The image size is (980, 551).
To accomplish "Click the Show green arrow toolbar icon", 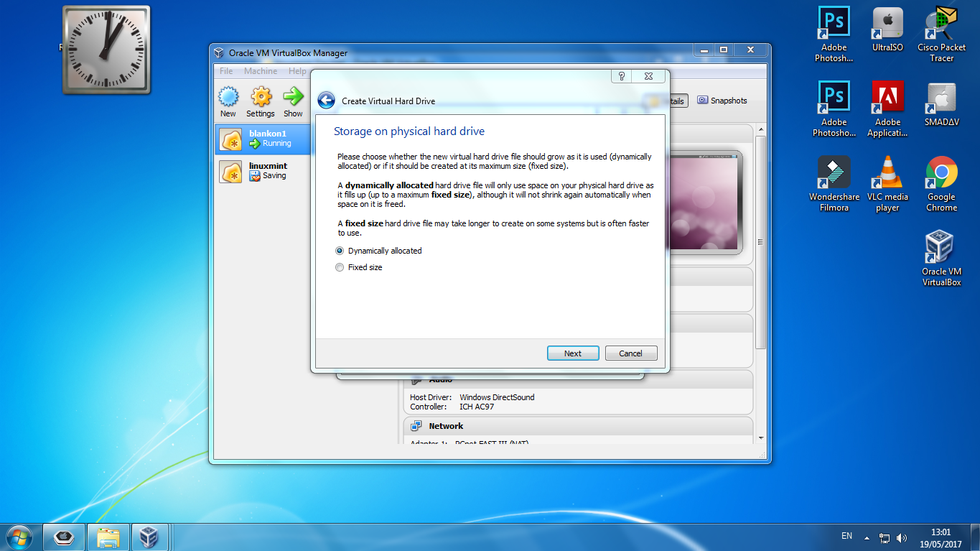I will (x=293, y=102).
